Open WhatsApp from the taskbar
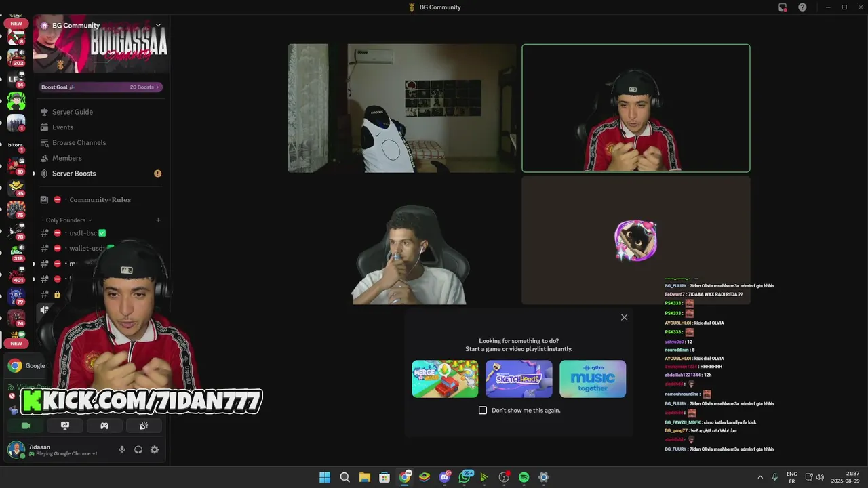868x488 pixels. [465, 477]
